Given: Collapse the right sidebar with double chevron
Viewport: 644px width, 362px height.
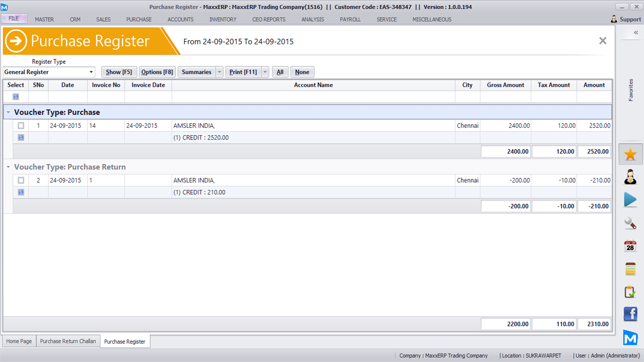Looking at the screenshot, I should click(636, 33).
